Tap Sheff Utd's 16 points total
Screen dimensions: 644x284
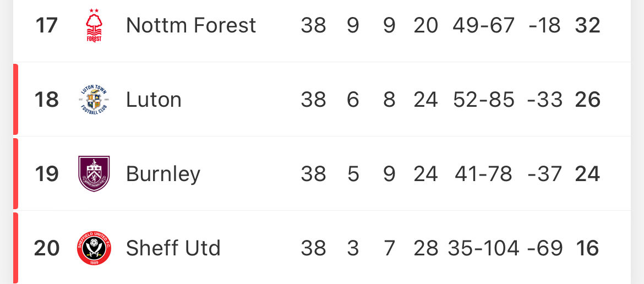587,248
